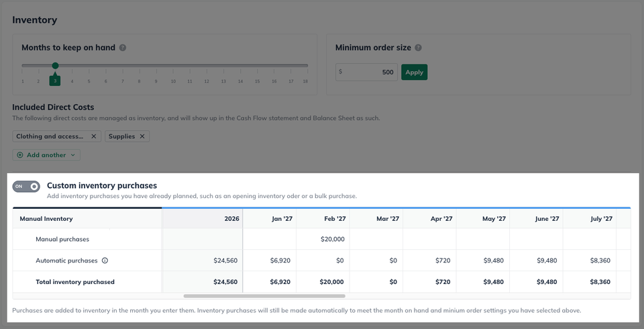644x329 pixels.
Task: Click the months-on-hand slider handle
Action: 56,65
